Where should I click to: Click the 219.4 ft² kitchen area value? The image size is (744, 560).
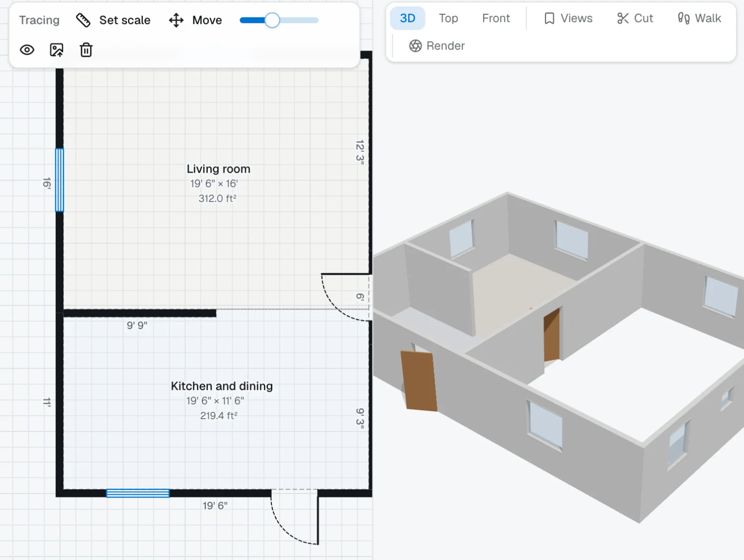pos(219,416)
